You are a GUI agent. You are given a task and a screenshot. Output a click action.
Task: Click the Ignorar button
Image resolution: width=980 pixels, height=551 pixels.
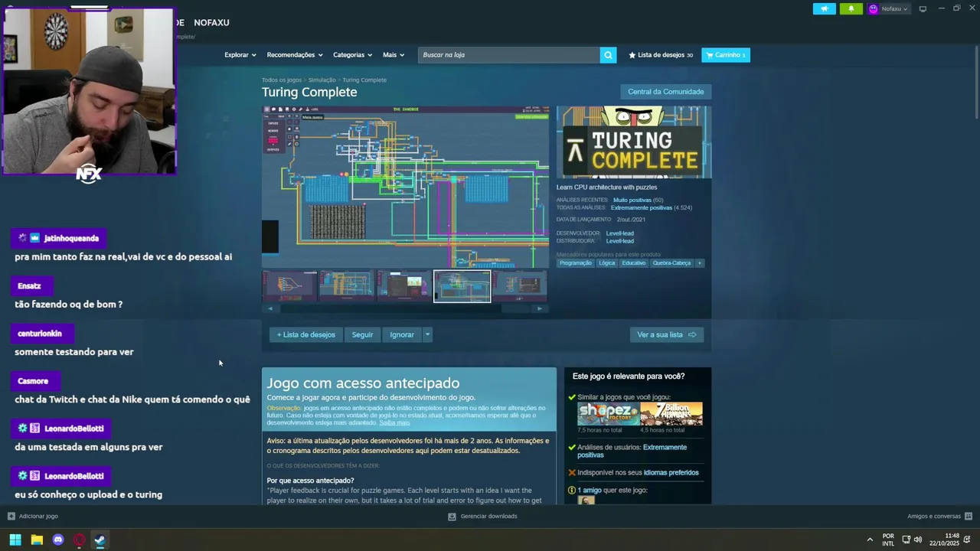402,334
